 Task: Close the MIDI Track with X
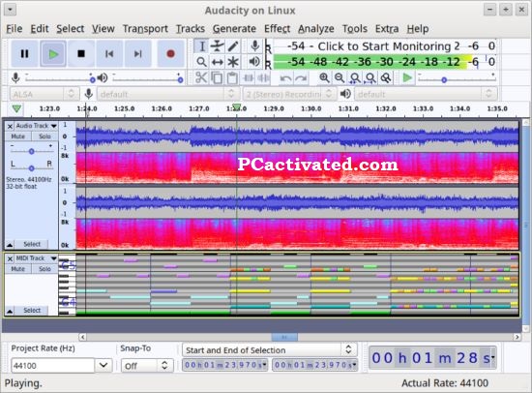point(10,258)
